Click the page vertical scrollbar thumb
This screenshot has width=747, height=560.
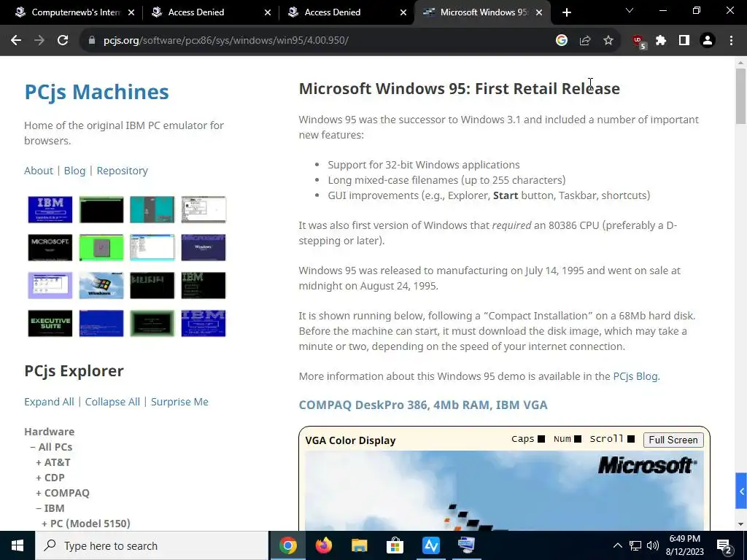point(740,96)
